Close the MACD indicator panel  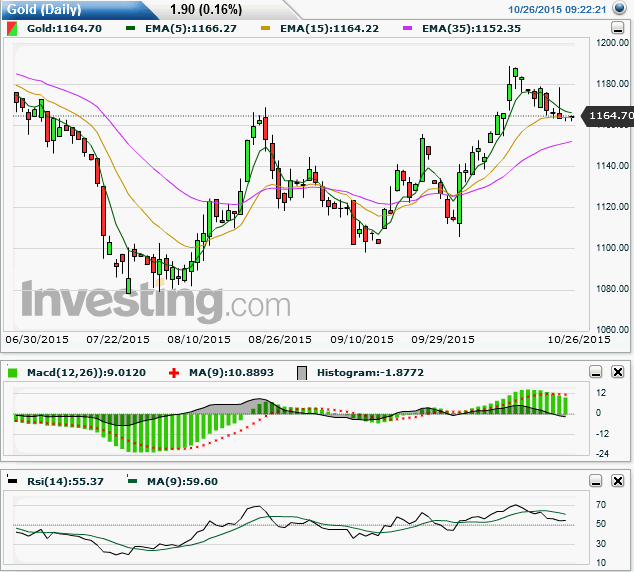618,371
